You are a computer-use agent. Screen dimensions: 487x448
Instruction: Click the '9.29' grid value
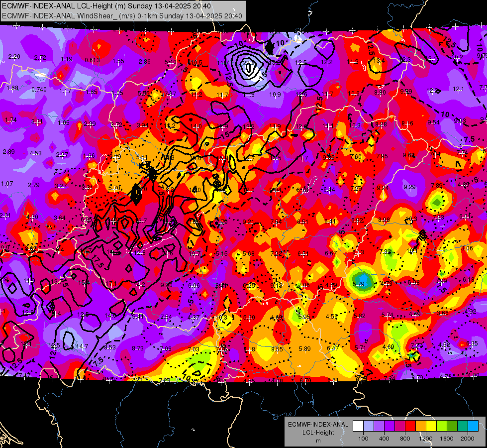[409, 187]
